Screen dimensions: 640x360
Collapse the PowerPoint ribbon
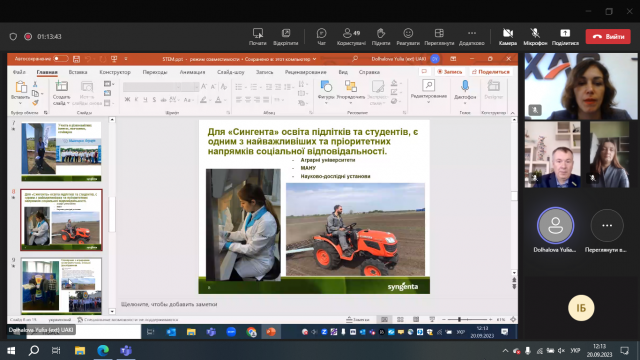pyautogui.click(x=513, y=113)
